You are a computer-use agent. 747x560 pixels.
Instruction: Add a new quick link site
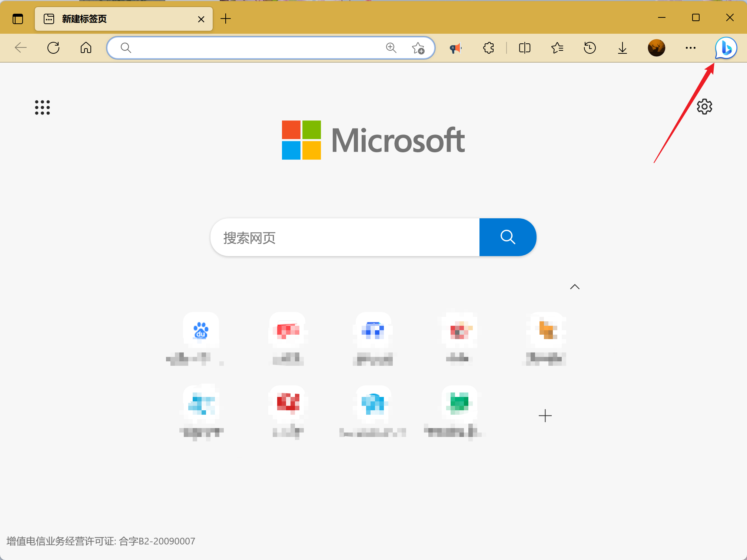point(545,416)
